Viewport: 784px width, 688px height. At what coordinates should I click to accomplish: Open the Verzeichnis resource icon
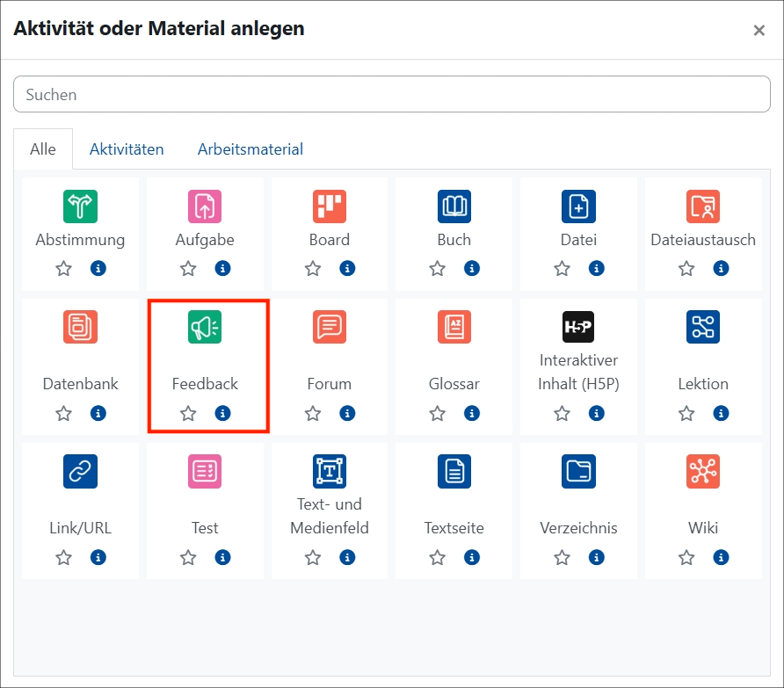[578, 471]
